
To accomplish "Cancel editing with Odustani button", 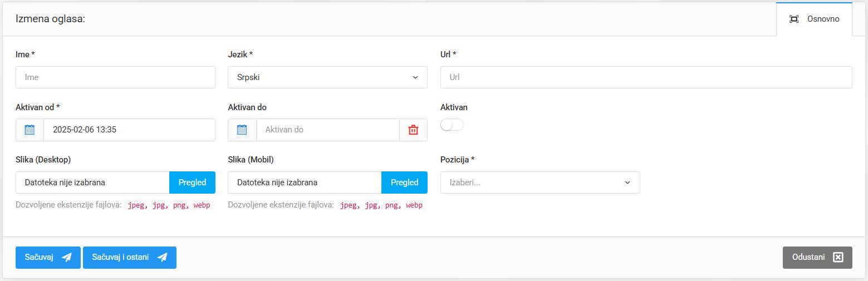I will click(817, 257).
